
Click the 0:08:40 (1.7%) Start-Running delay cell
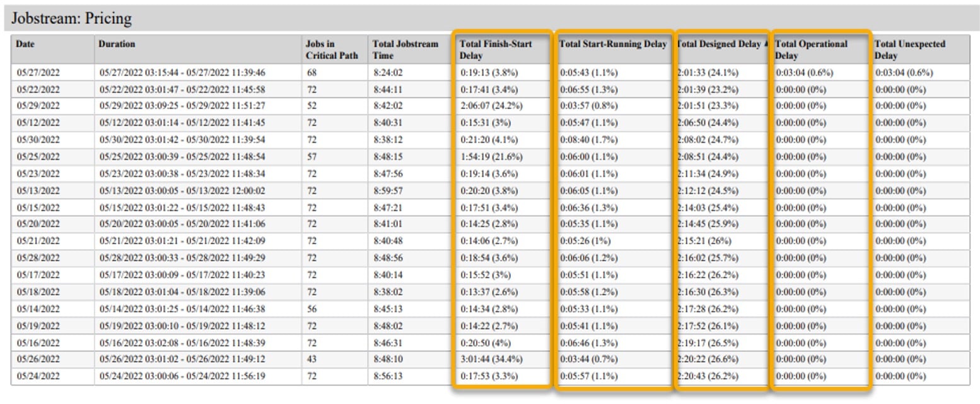tap(589, 140)
